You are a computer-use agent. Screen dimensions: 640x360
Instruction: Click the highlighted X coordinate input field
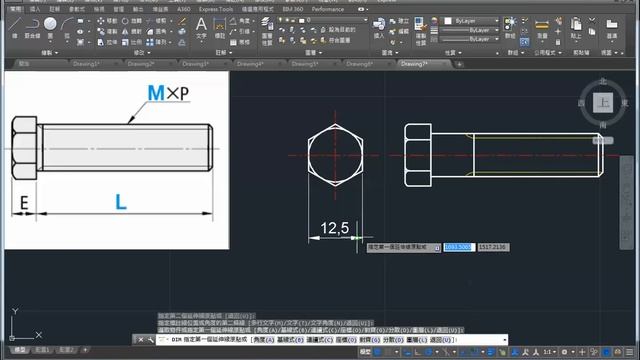[x=459, y=247]
